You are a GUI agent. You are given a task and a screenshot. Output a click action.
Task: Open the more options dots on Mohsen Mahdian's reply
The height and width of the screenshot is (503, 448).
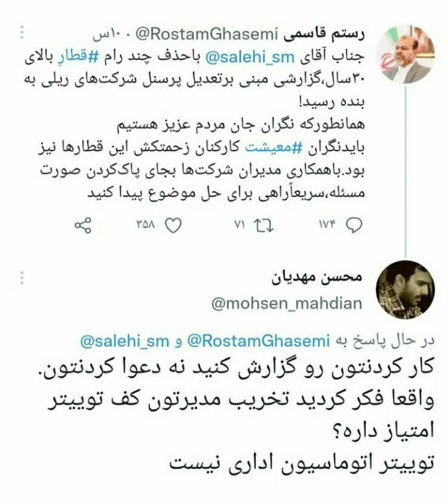tap(22, 277)
